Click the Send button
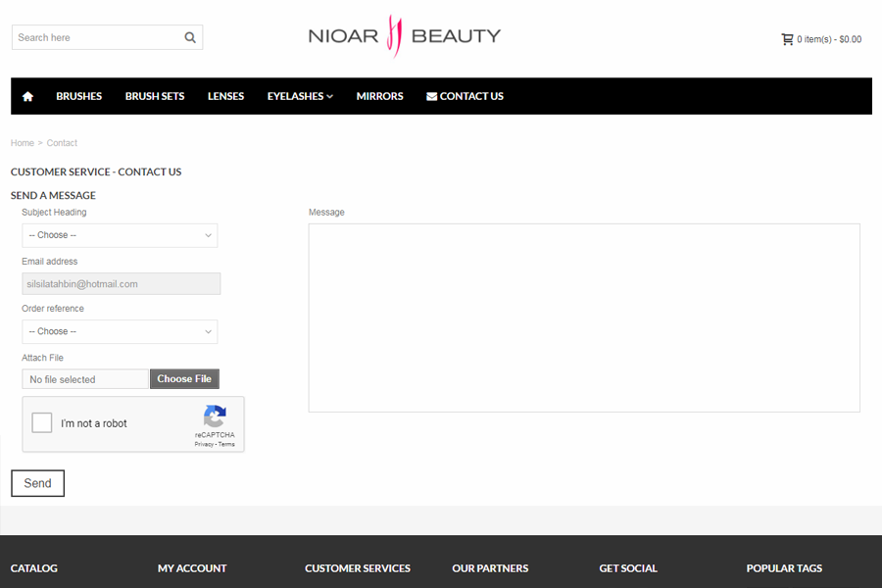The width and height of the screenshot is (882, 588). (x=37, y=483)
